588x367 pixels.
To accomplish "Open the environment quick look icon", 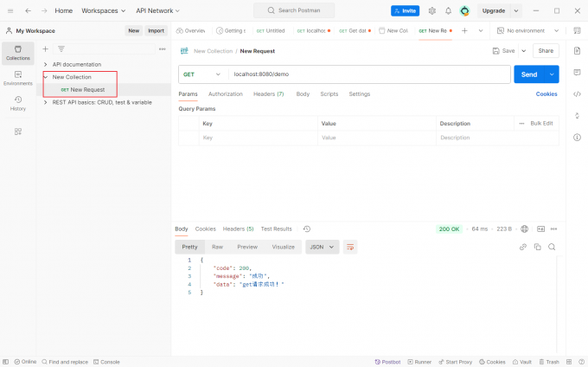I will [577, 31].
